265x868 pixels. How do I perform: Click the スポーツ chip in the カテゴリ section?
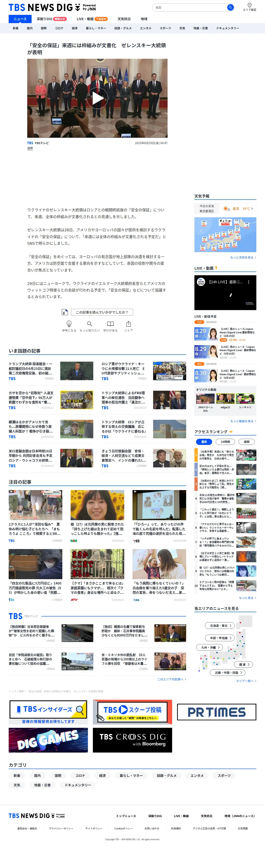pos(224,775)
